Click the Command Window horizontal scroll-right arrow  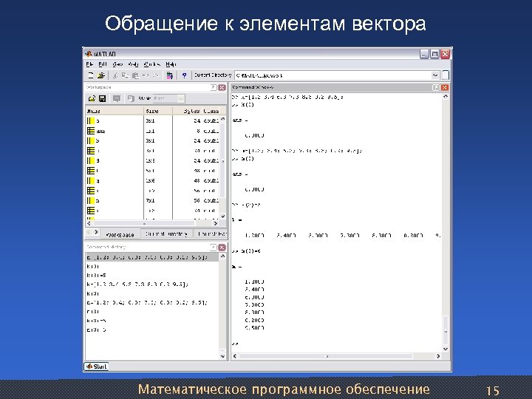point(438,356)
